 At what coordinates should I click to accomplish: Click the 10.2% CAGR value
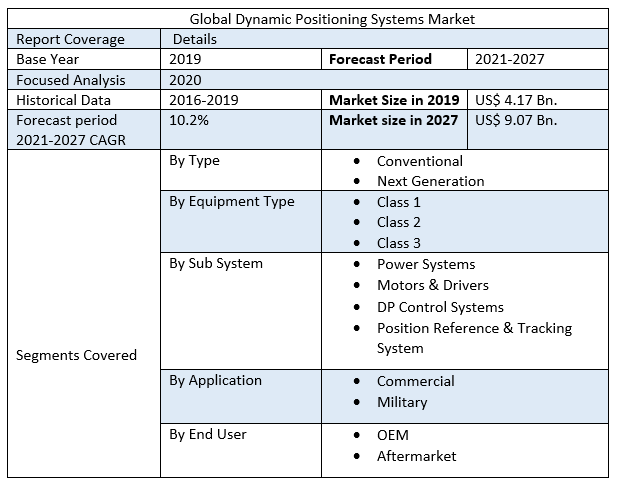coord(189,120)
